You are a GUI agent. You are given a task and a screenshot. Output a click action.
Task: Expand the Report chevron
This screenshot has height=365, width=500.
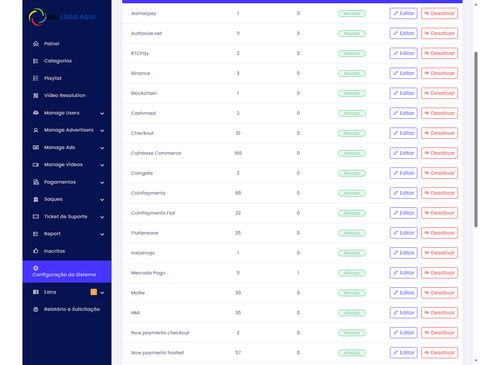102,234
